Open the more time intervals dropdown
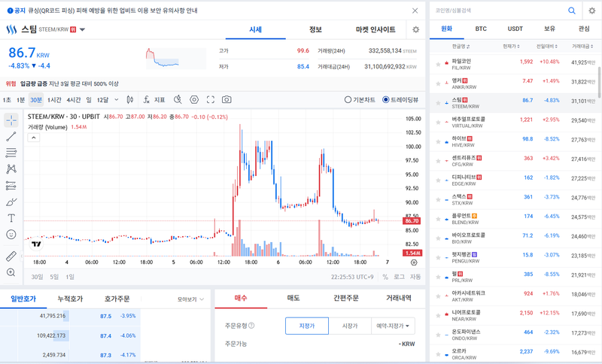The width and height of the screenshot is (602, 364). (x=117, y=100)
